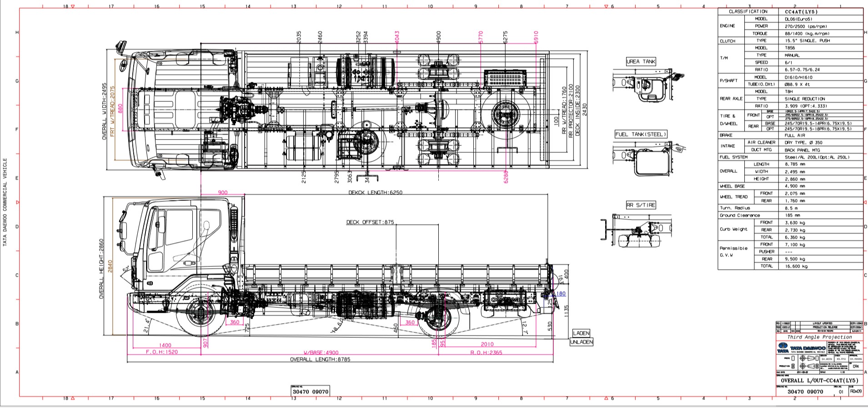Image resolution: width=868 pixels, height=411 pixels.
Task: Click the RR S/TIRE detail label
Action: pos(641,205)
